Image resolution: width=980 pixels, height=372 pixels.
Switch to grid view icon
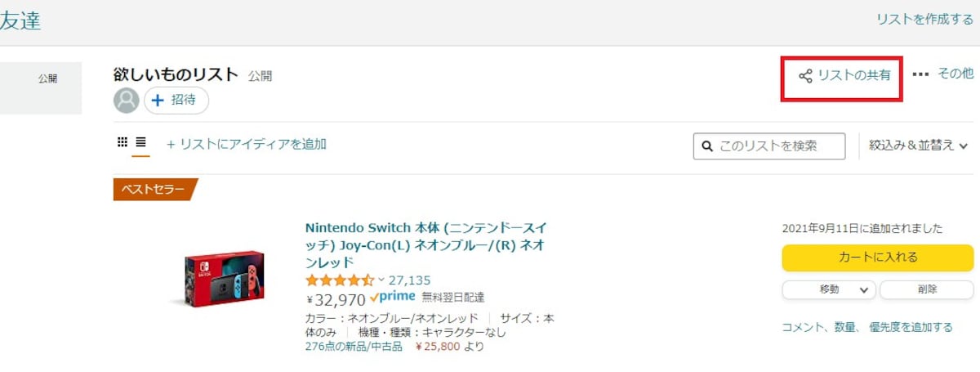[x=122, y=142]
